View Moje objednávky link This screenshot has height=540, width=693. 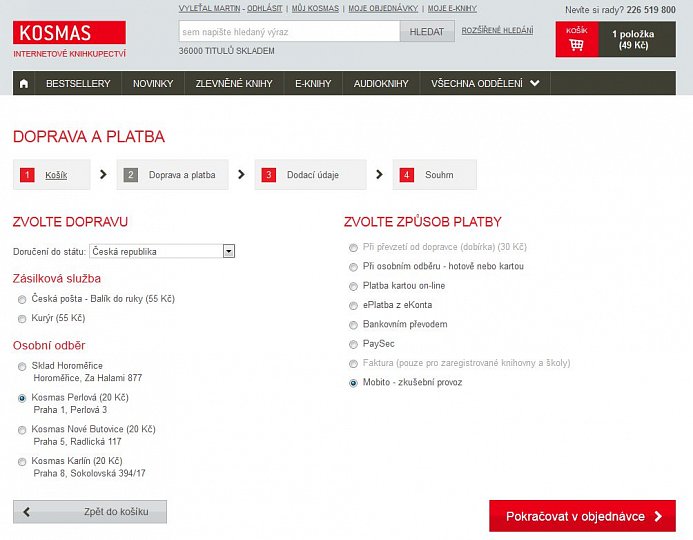(x=383, y=8)
